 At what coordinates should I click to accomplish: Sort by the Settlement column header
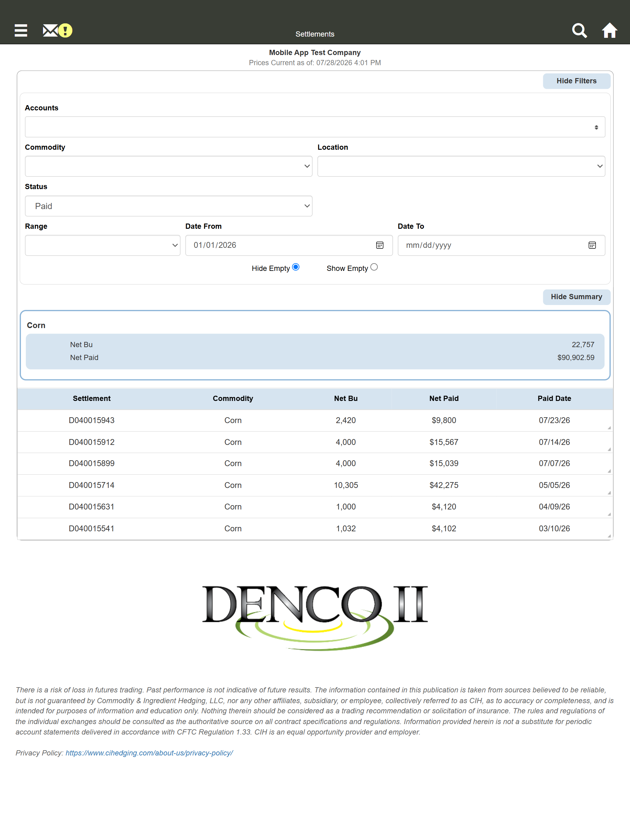pos(92,398)
